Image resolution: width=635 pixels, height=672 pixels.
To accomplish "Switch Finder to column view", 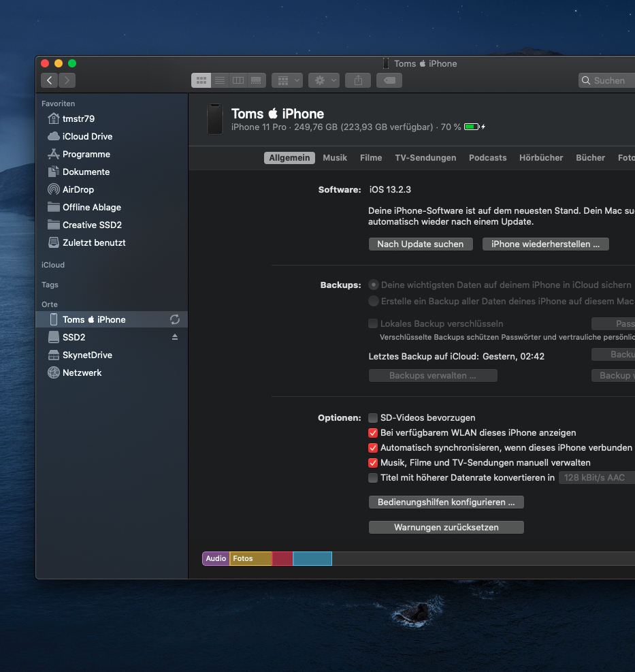I will pos(238,80).
